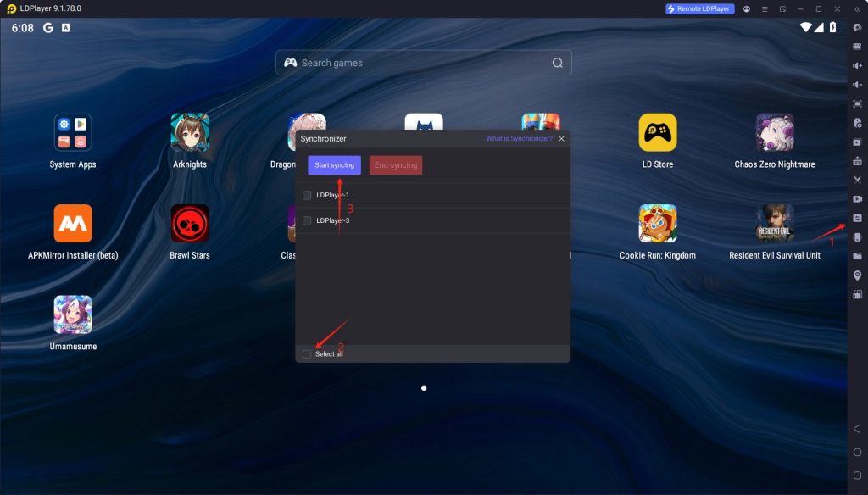This screenshot has width=868, height=495.
Task: Click the Remote LDPlayer button
Action: (x=699, y=8)
